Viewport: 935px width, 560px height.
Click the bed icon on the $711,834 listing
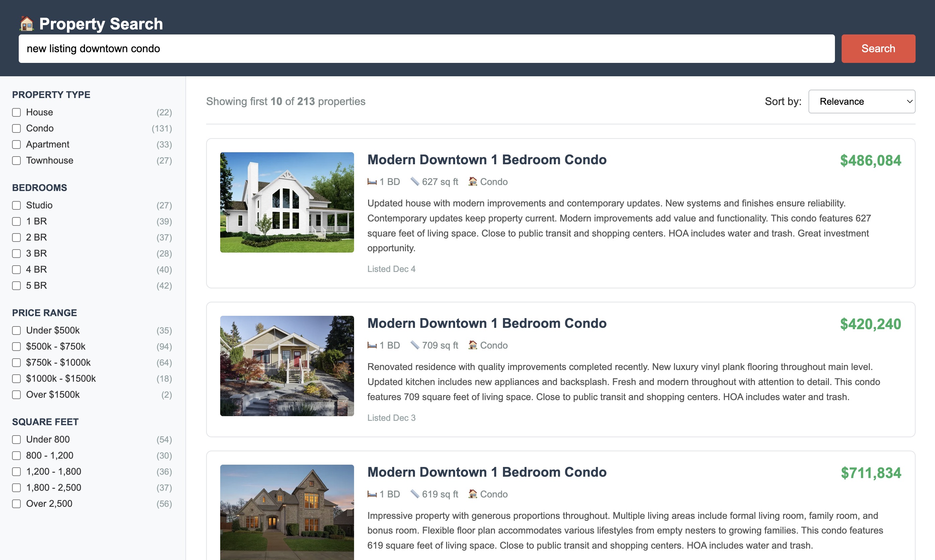(x=372, y=494)
